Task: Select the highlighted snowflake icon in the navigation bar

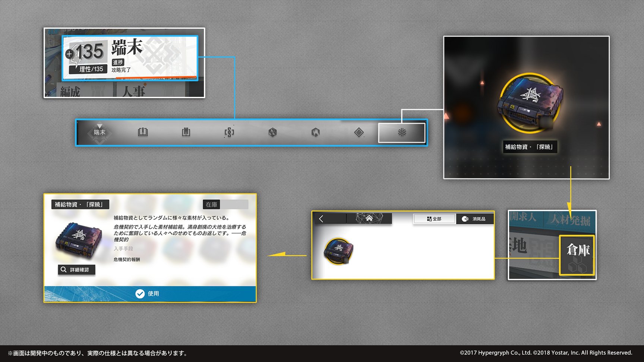Action: coord(402,133)
